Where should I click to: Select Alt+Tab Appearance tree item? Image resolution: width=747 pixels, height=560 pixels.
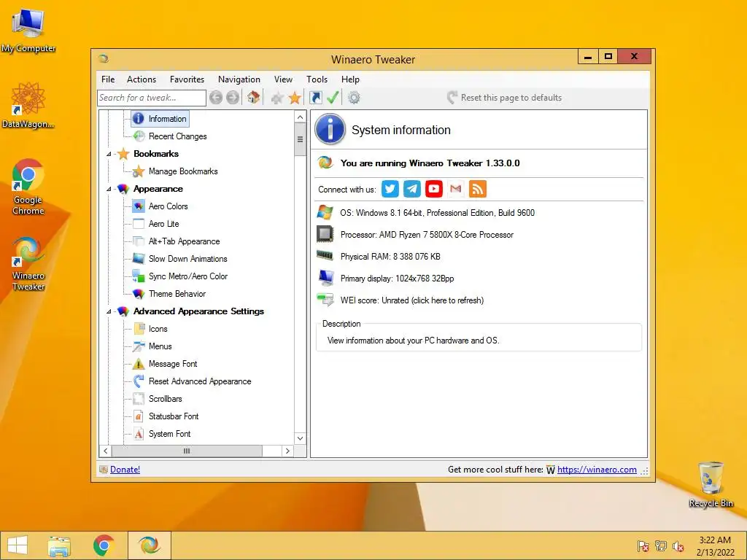[184, 241]
